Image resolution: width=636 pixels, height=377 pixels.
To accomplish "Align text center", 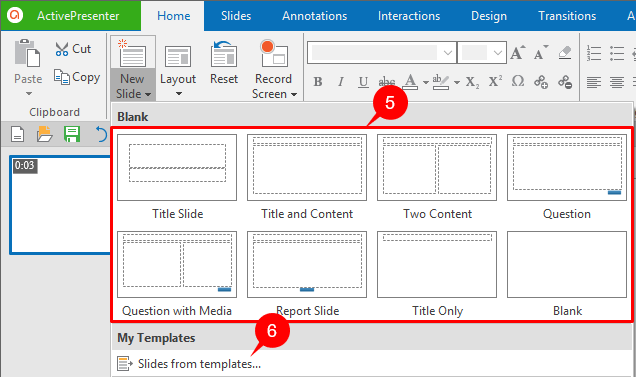I will coord(617,82).
